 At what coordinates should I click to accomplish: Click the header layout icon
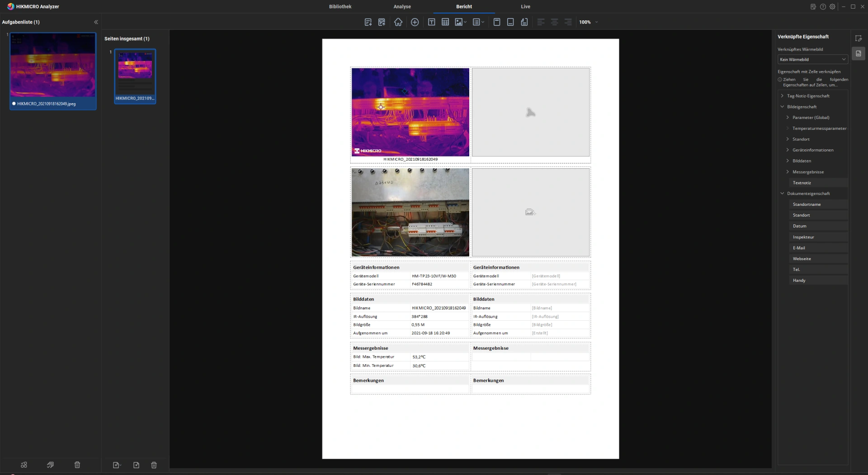coord(497,22)
